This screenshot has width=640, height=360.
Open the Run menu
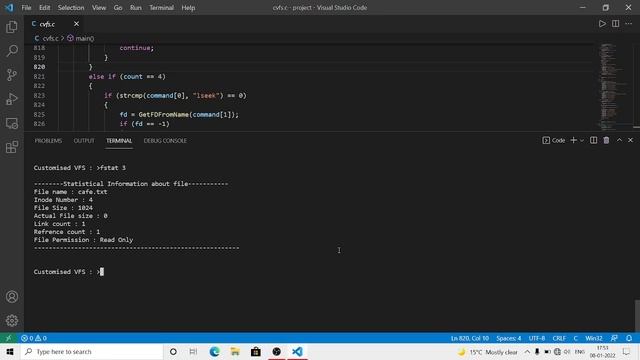pyautogui.click(x=136, y=8)
